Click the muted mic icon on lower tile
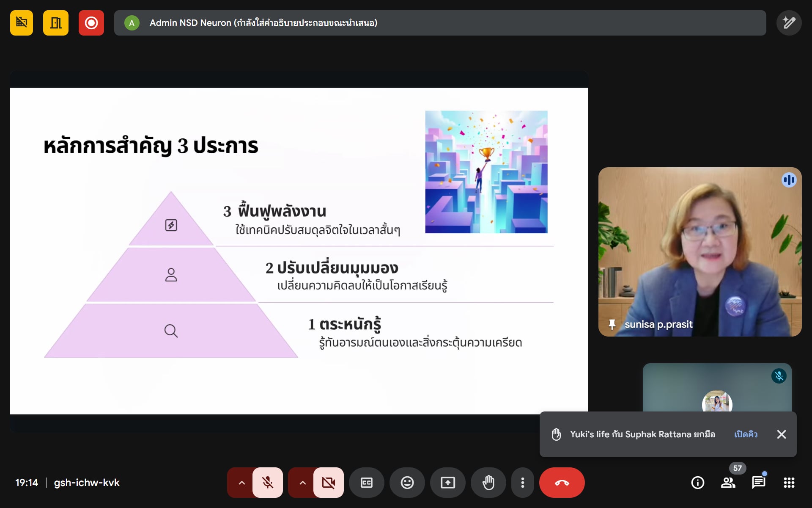 [779, 376]
